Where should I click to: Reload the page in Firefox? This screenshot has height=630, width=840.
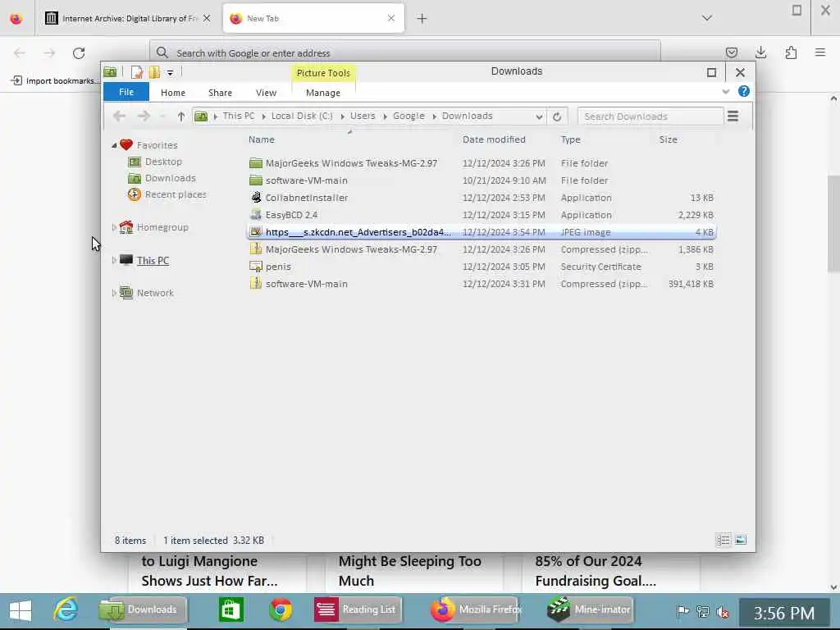click(x=79, y=53)
